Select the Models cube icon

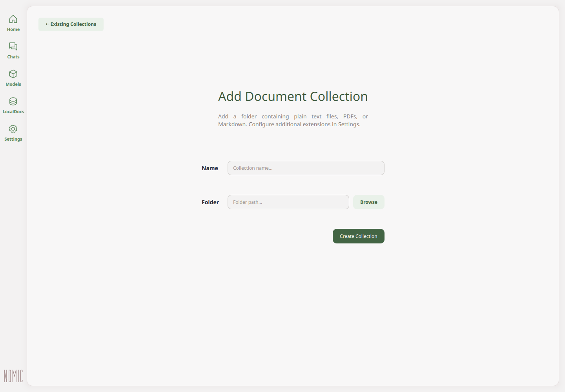tap(13, 74)
